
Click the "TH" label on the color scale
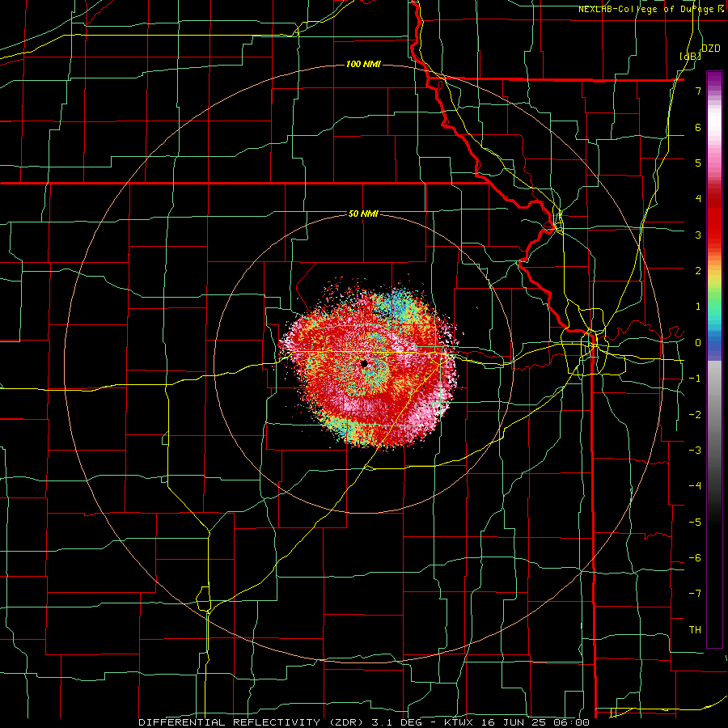(695, 630)
